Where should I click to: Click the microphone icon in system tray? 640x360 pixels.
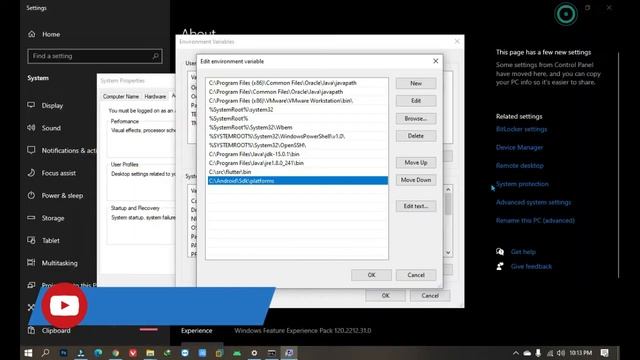coord(538,353)
